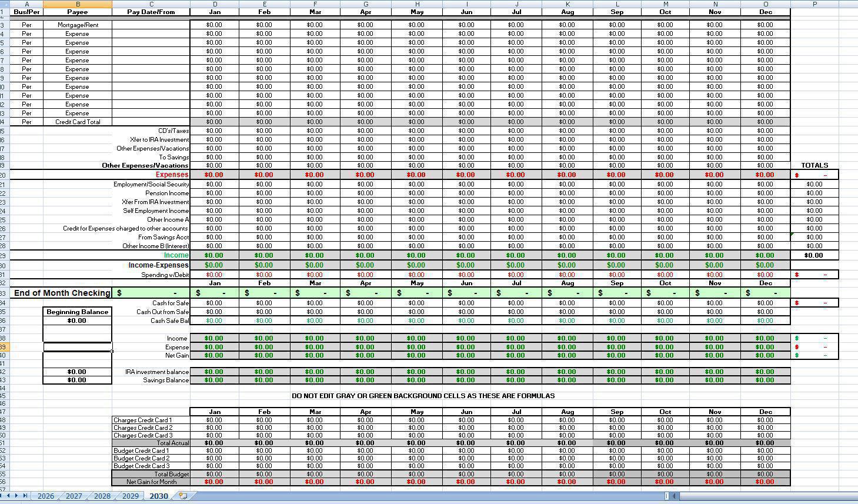
Task: Open the 2026 sheet tab
Action: click(45, 496)
